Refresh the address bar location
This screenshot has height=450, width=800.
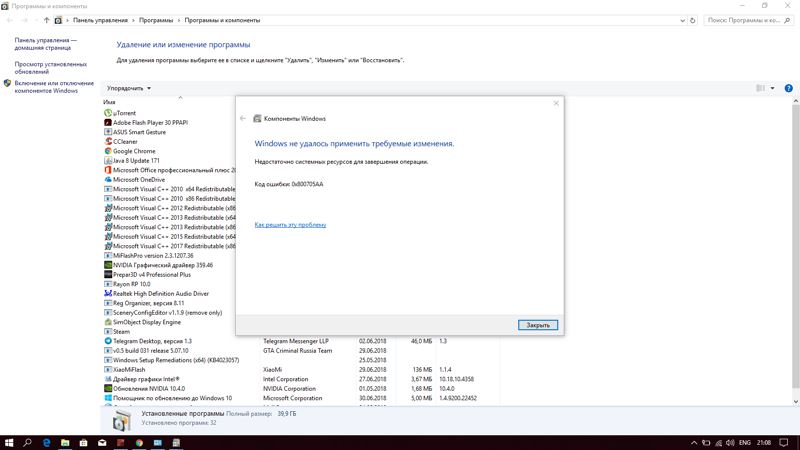click(692, 20)
